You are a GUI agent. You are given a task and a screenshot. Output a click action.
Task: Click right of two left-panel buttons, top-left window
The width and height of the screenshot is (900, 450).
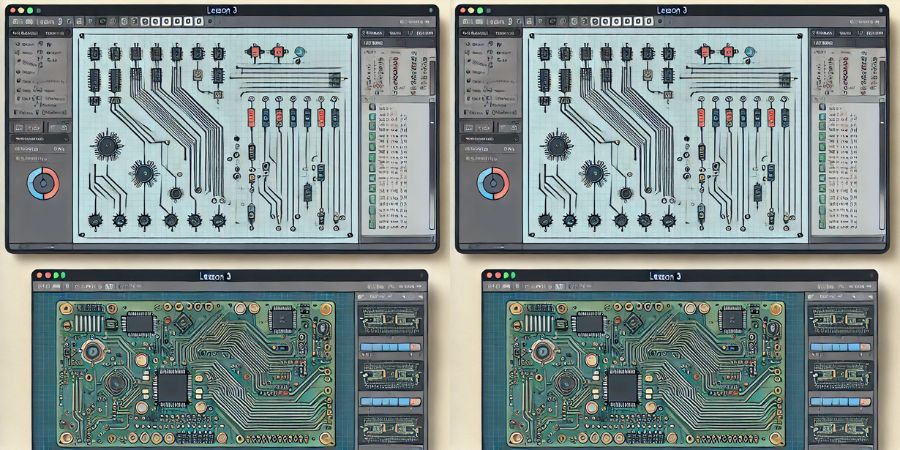tap(57, 127)
